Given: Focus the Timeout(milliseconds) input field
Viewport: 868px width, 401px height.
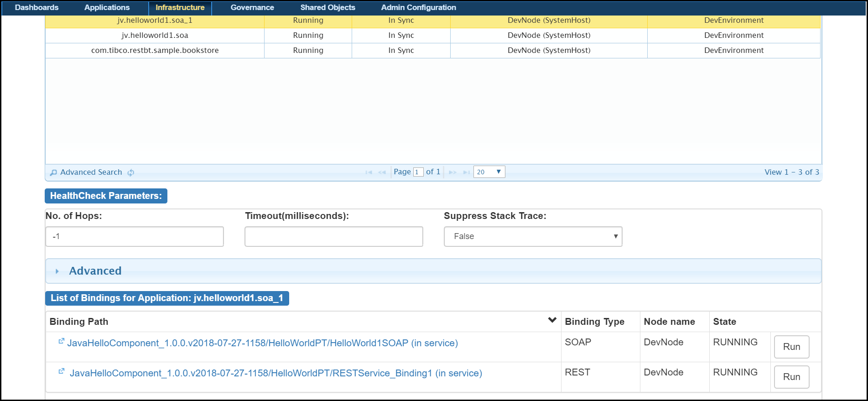Looking at the screenshot, I should (333, 236).
